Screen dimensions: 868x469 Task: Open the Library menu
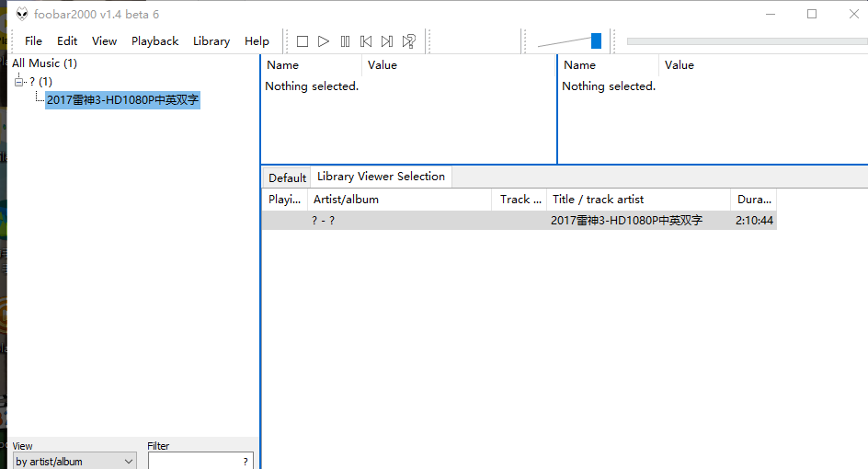[211, 41]
